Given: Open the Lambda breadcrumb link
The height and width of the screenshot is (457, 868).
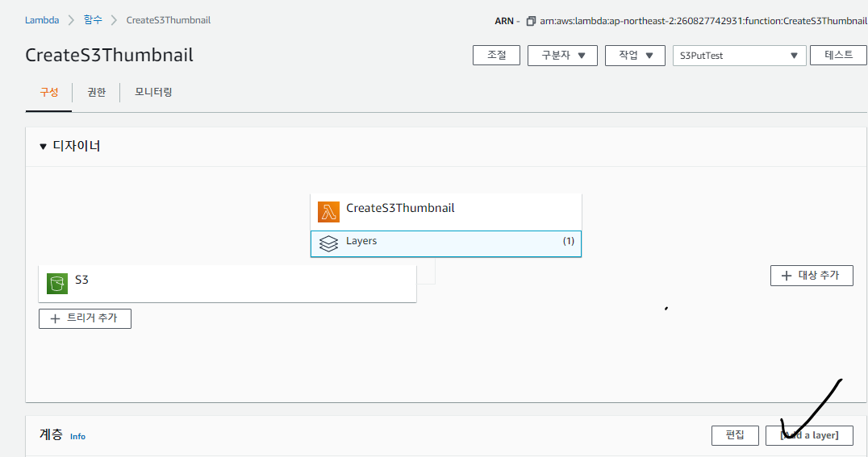Looking at the screenshot, I should [x=42, y=20].
